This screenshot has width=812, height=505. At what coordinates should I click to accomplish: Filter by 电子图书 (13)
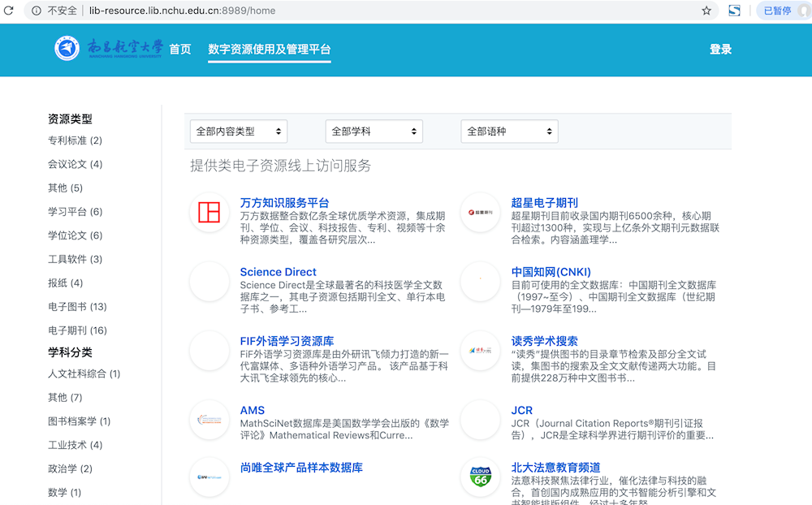[x=77, y=307]
